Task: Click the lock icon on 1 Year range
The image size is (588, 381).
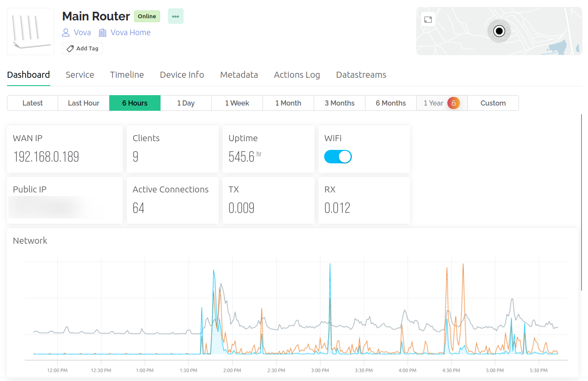Action: pos(453,103)
